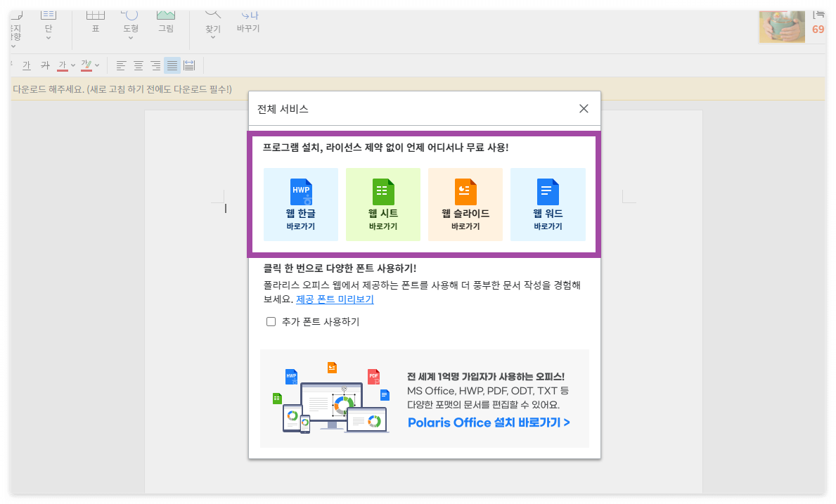The width and height of the screenshot is (836, 504).
Task: Align text to the right
Action: coord(155,65)
